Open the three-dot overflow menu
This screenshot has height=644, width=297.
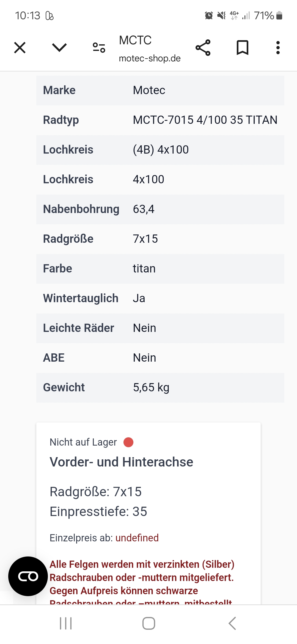click(x=278, y=48)
